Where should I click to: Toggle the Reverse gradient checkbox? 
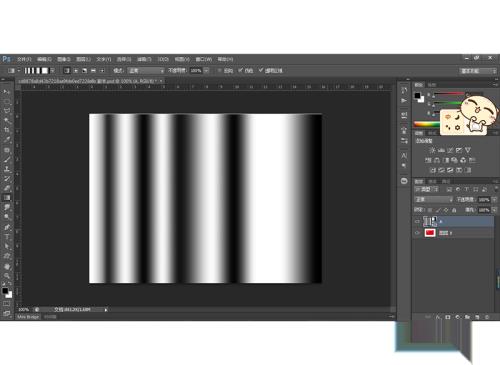220,71
